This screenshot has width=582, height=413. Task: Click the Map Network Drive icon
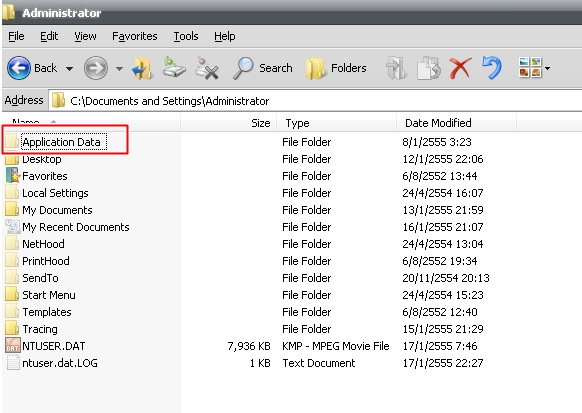point(174,67)
